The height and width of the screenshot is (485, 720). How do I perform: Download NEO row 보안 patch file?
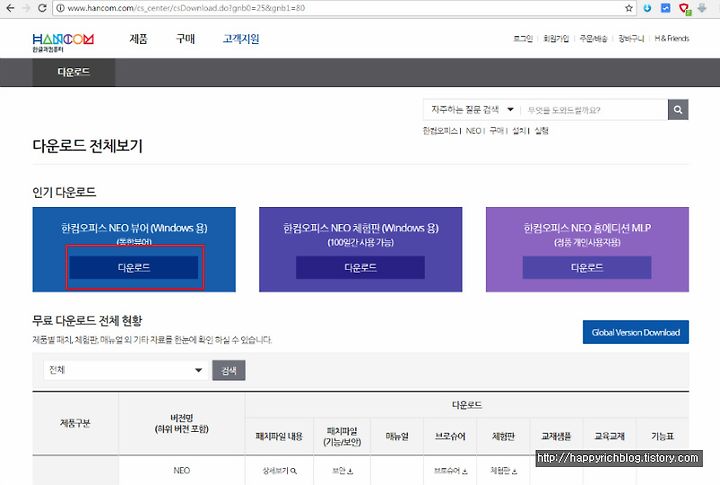(x=342, y=471)
